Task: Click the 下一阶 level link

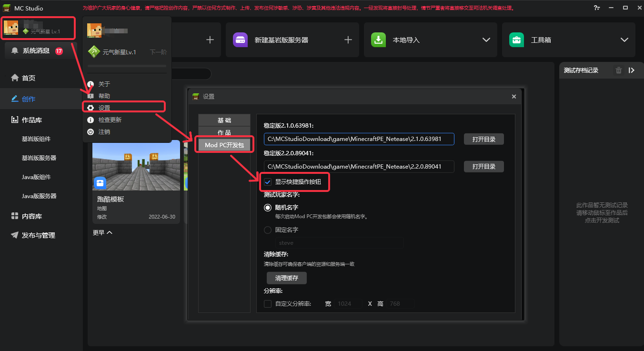Action: coord(158,52)
